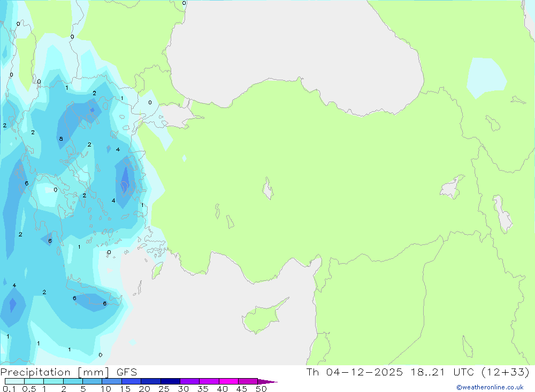Open the weatheronline.co.uk copyright link
The width and height of the screenshot is (535, 392).
click(x=490, y=387)
